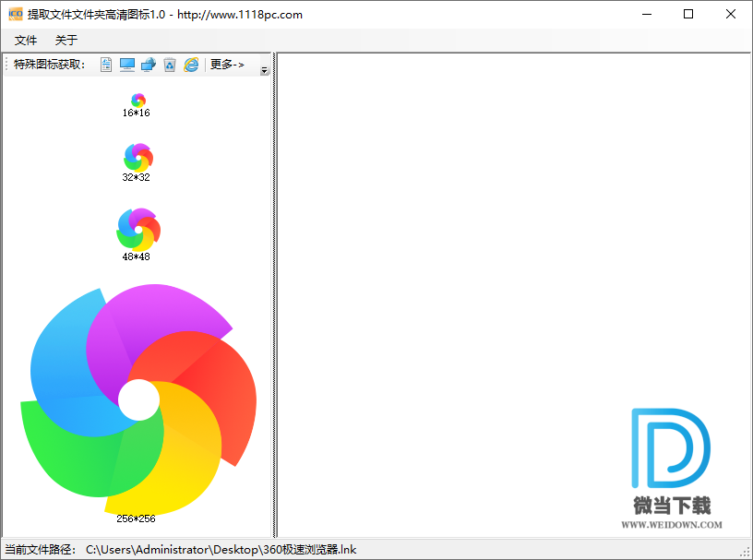Click the 256*256 size label
The width and height of the screenshot is (753, 560).
click(x=136, y=518)
